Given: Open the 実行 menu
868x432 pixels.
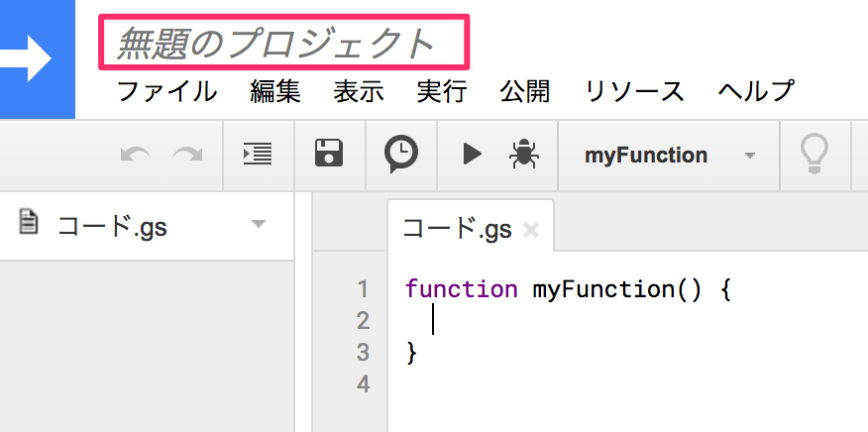Looking at the screenshot, I should (x=442, y=92).
